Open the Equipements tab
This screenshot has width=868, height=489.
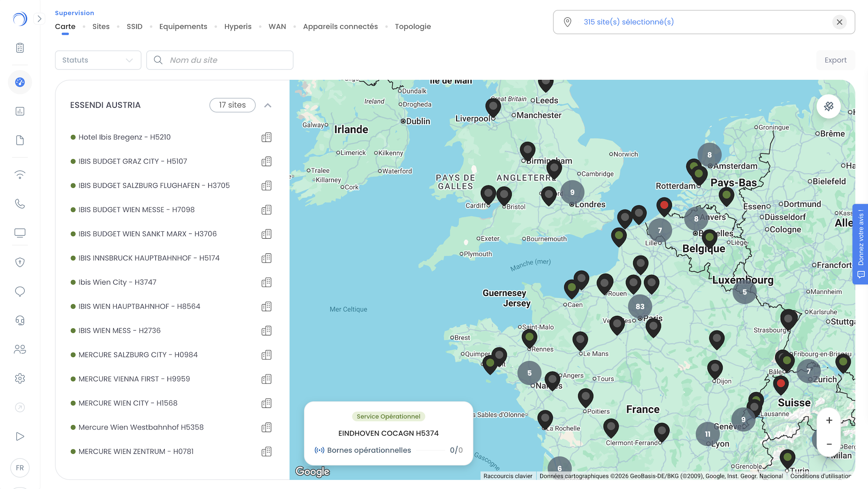click(x=183, y=26)
